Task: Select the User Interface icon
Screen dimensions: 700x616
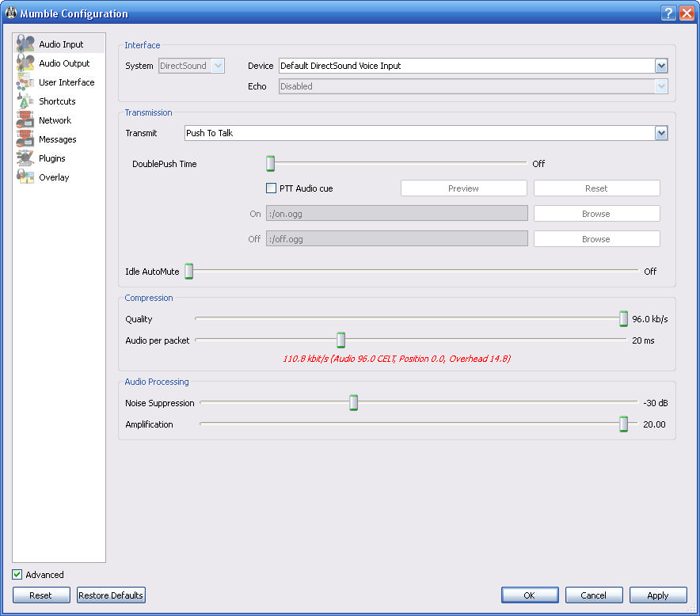Action: coord(25,82)
